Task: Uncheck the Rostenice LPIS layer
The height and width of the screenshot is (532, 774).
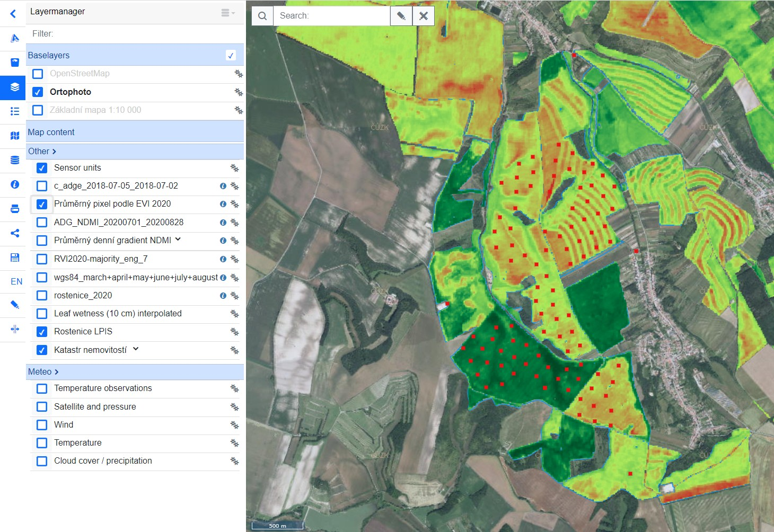Action: click(42, 332)
